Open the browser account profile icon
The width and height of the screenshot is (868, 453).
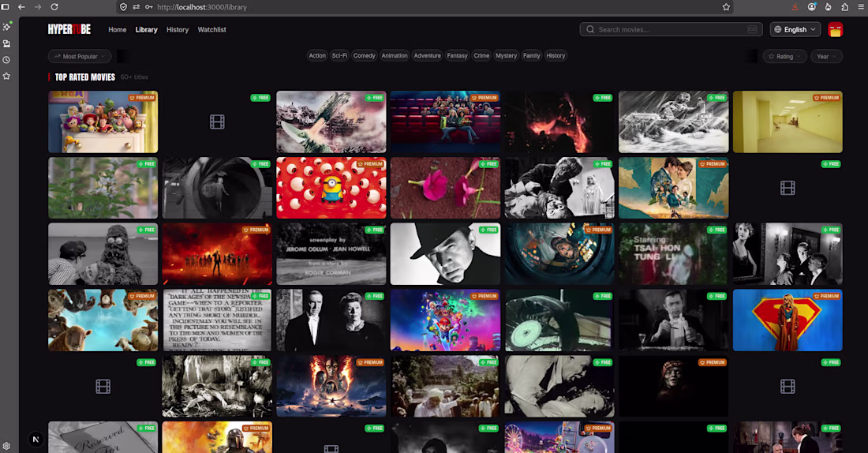point(811,7)
